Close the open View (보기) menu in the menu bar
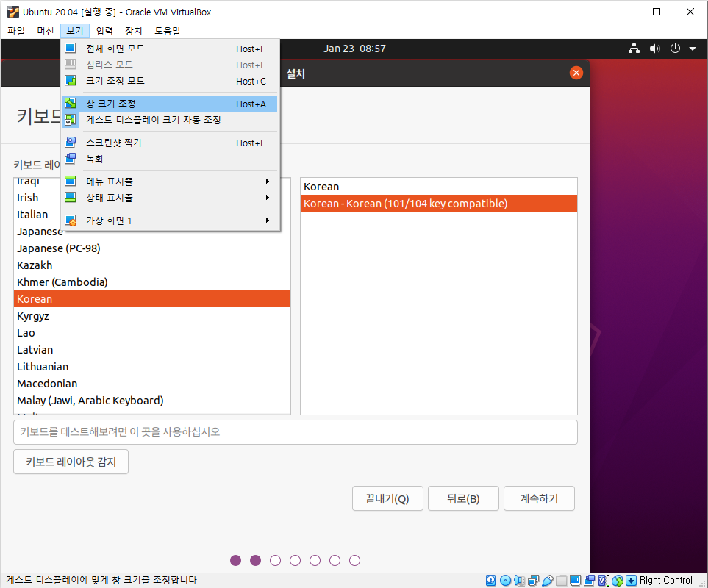Image resolution: width=708 pixels, height=588 pixels. 75,31
